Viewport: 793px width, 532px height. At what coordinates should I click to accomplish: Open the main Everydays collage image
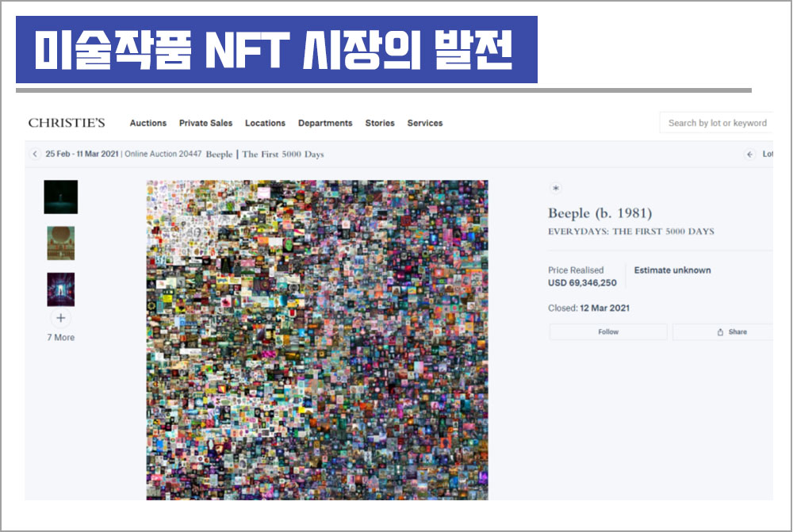[317, 340]
